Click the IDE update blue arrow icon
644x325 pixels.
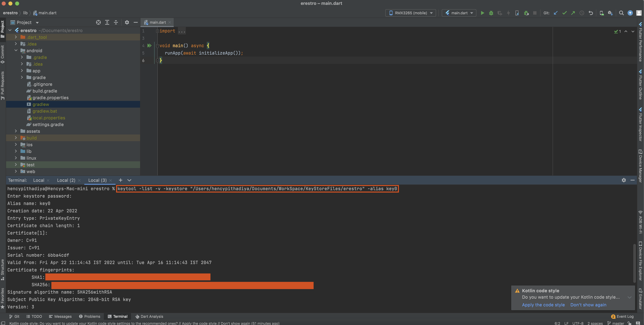[630, 13]
